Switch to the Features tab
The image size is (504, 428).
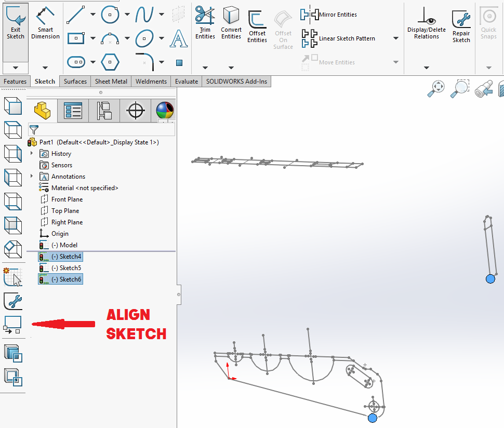(x=15, y=82)
